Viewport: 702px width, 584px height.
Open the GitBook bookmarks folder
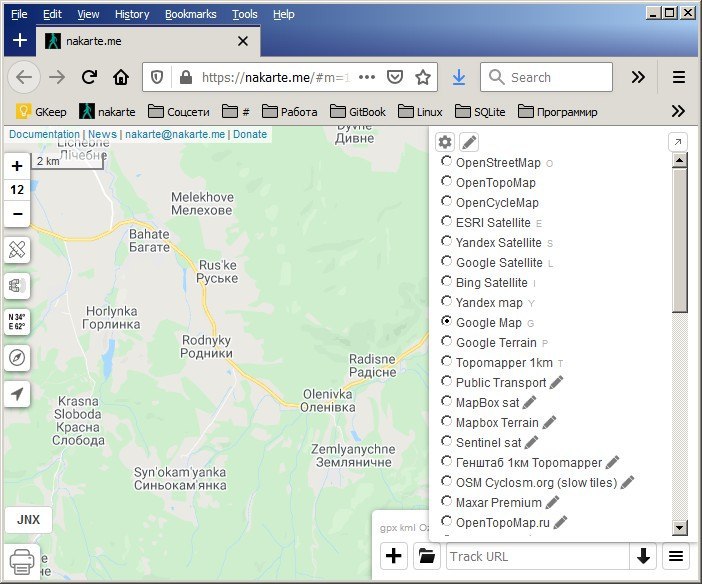358,112
